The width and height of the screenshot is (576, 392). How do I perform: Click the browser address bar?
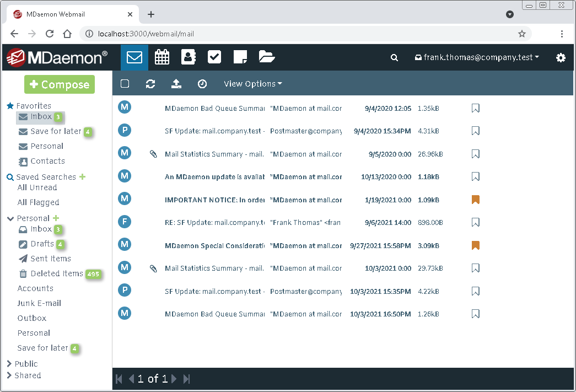pos(303,34)
